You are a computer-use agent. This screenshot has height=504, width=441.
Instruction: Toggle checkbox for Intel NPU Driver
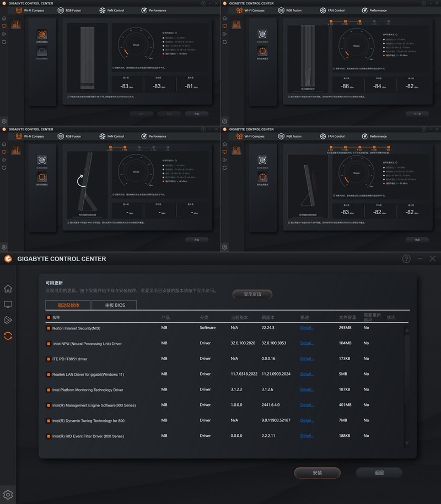(49, 344)
